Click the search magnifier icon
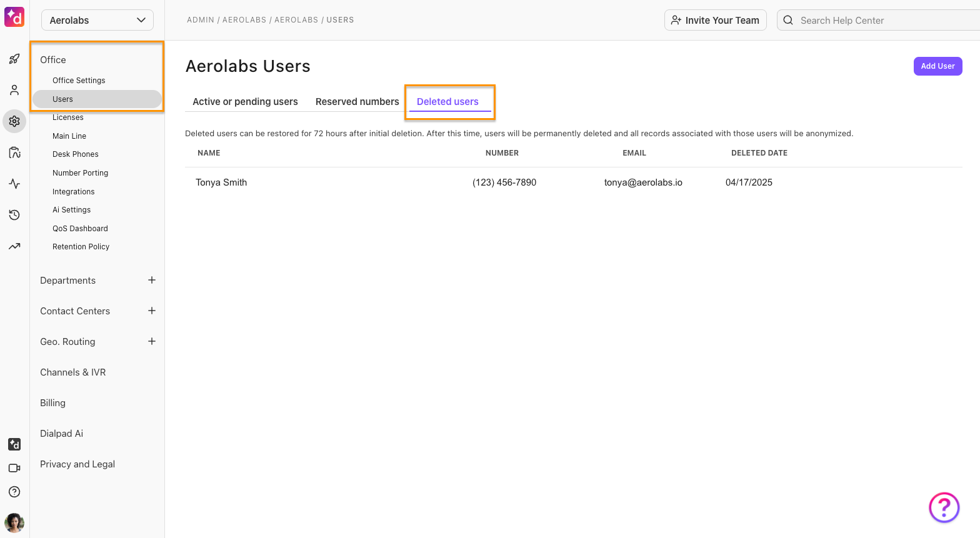Viewport: 980px width, 538px height. coord(788,20)
